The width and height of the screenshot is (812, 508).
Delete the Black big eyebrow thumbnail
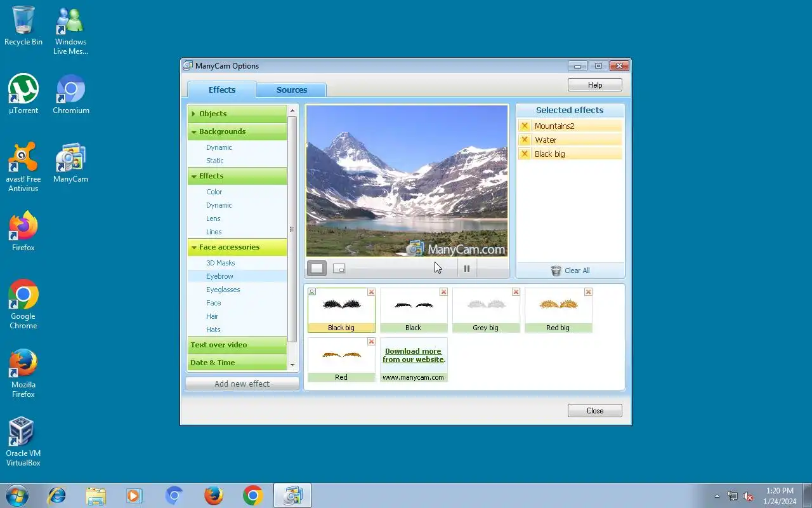point(371,292)
